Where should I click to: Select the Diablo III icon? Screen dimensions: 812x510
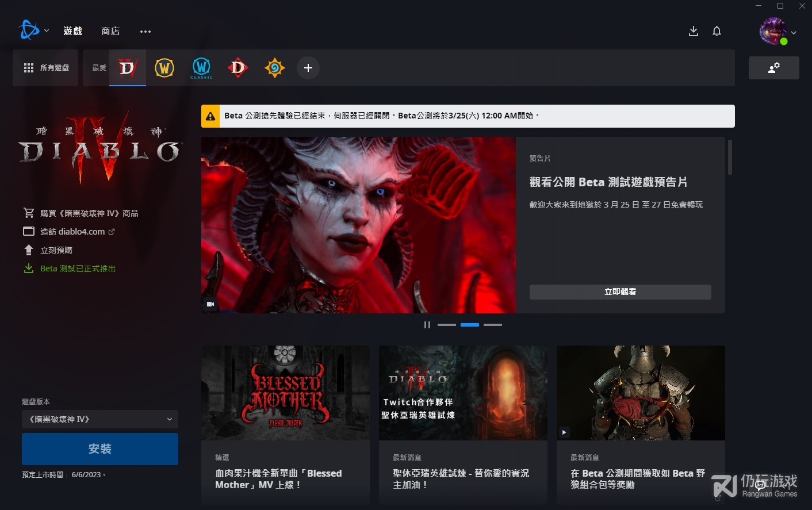[x=238, y=68]
